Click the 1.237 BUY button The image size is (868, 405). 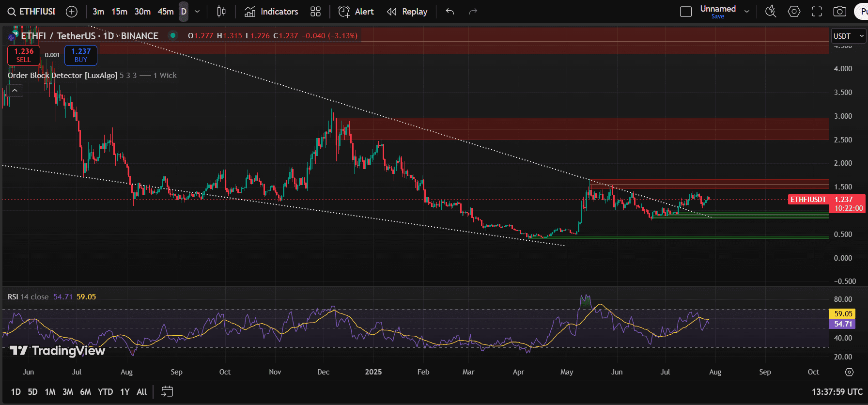tap(81, 55)
